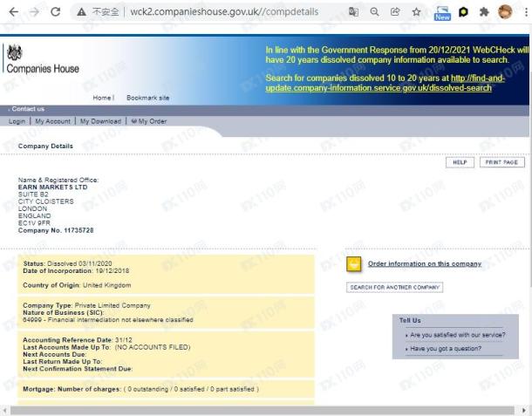The image size is (532, 416).
Task: Click the horizontal scrollbar at the bottom
Action: pyautogui.click(x=263, y=410)
